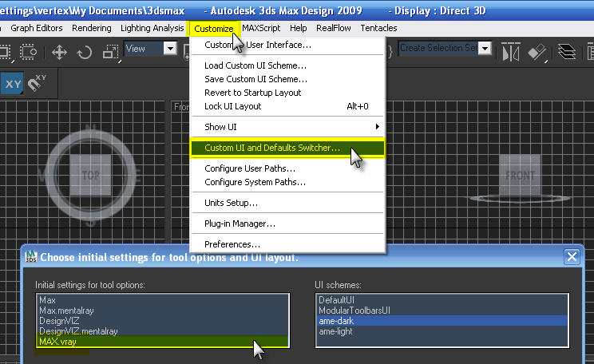Screen dimensions: 594x364
Task: Open the Tentacles menu
Action: pos(378,28)
